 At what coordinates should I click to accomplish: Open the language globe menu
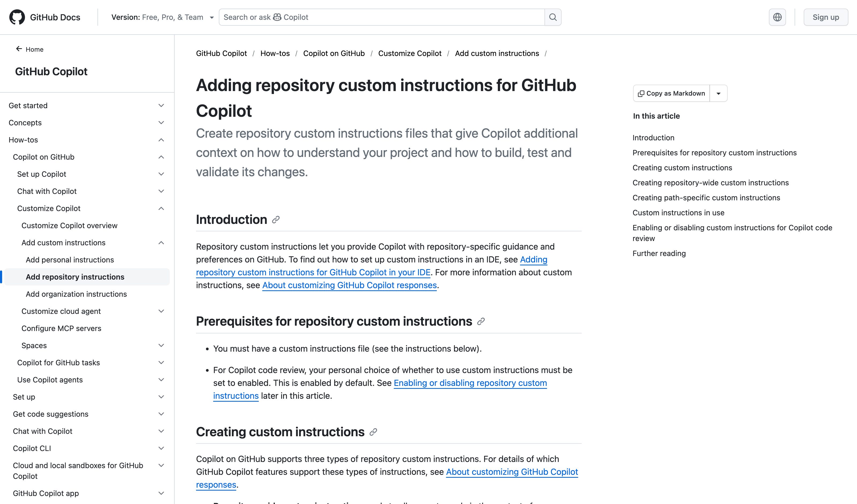click(x=777, y=17)
